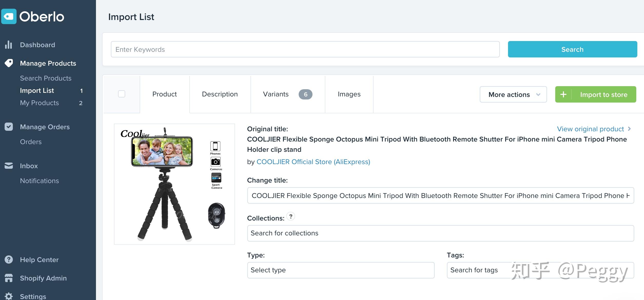
Task: Open Help Center in the sidebar
Action: 39,260
